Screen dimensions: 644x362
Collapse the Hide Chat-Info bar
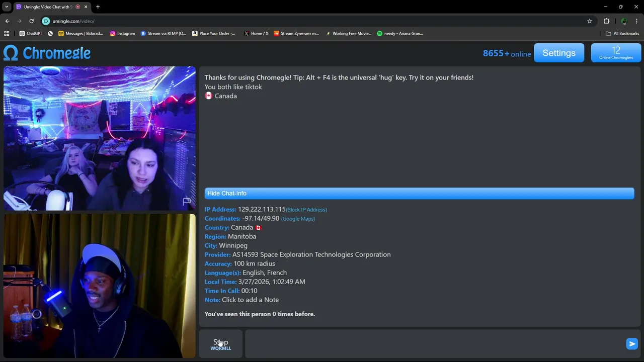[419, 193]
